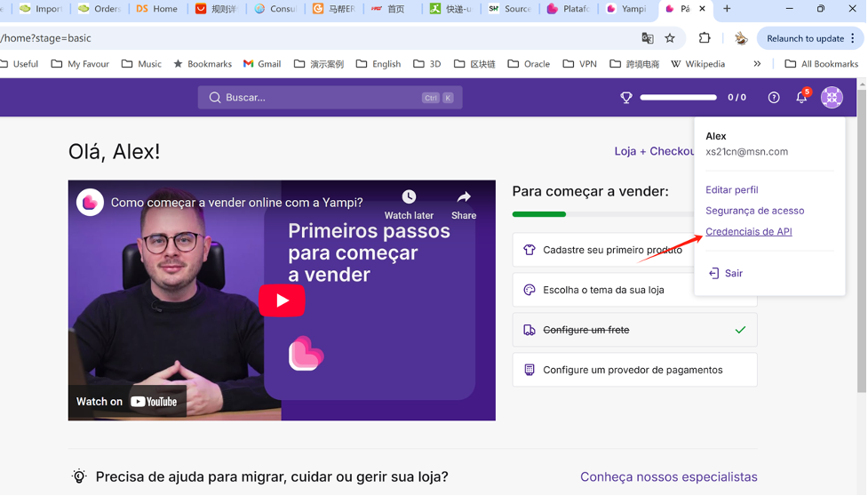Select Editar perfil from the menu
This screenshot has width=868, height=496.
[731, 190]
